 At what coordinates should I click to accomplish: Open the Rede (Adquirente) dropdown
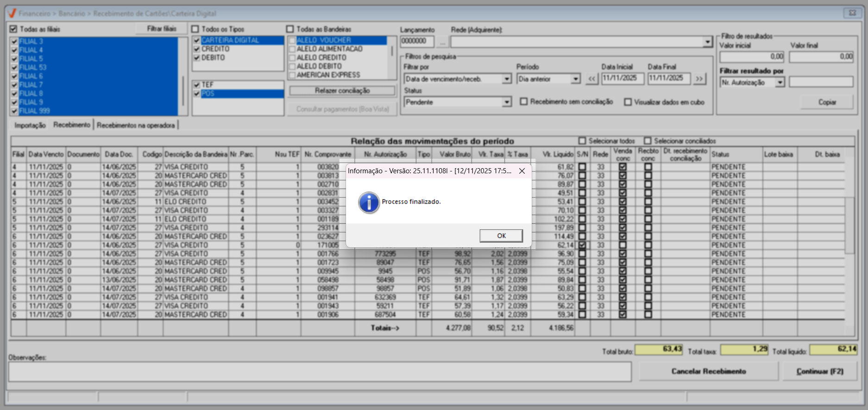[707, 42]
